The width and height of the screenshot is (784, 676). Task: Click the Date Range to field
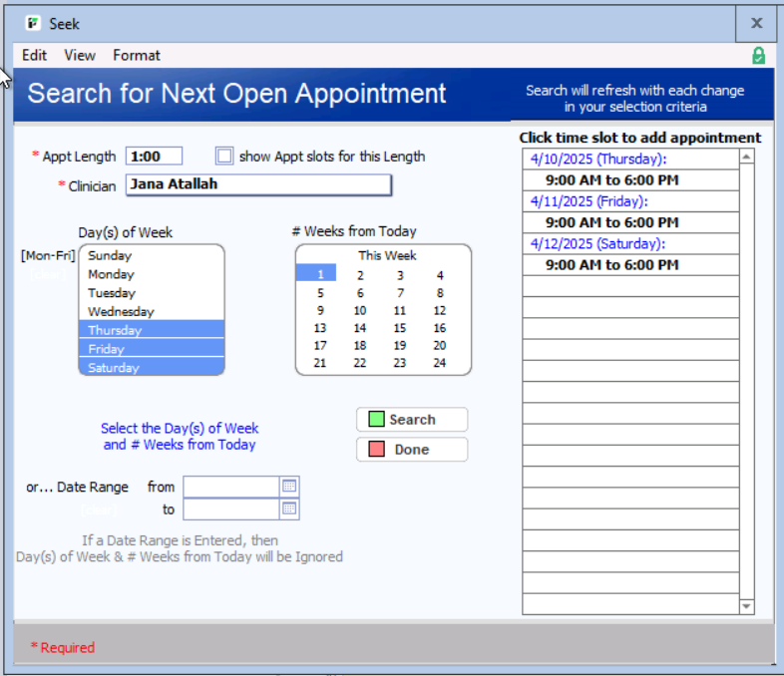pyautogui.click(x=231, y=509)
